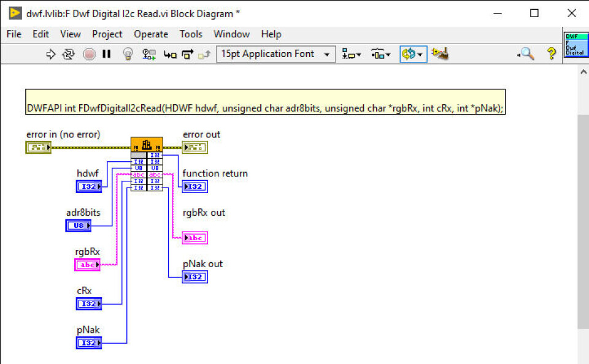This screenshot has width=589, height=364.
Task: Select the hdwf I32 control terminal
Action: pyautogui.click(x=89, y=186)
